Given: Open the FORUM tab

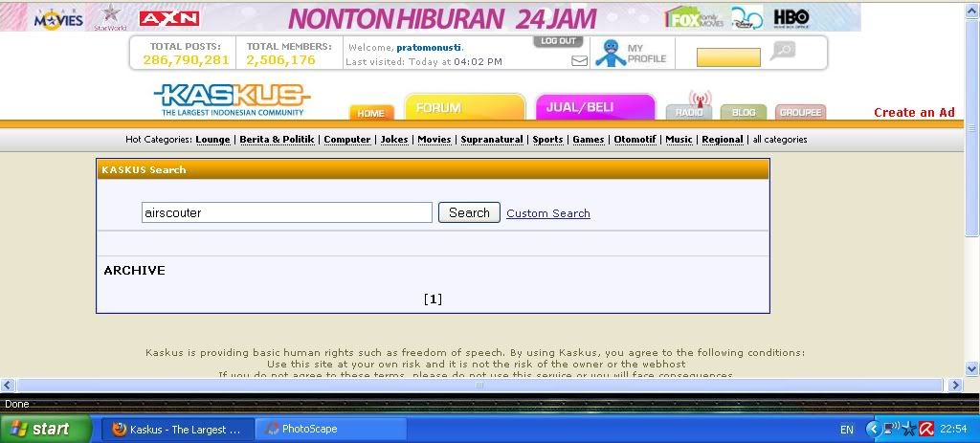Looking at the screenshot, I should click(465, 107).
